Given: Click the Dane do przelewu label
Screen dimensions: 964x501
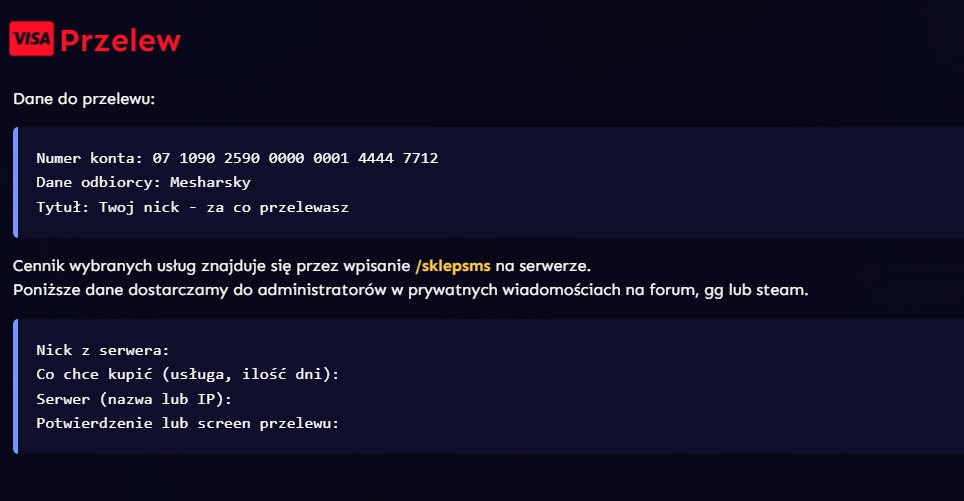Looking at the screenshot, I should point(84,99).
